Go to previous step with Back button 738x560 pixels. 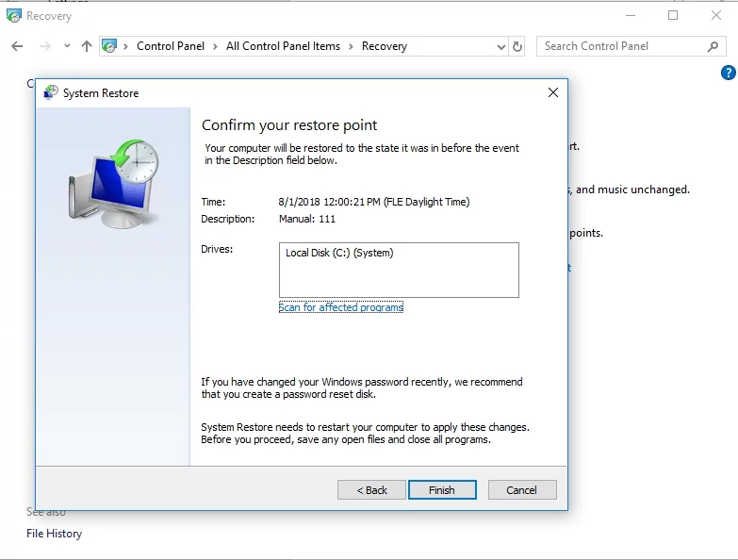[x=371, y=490]
